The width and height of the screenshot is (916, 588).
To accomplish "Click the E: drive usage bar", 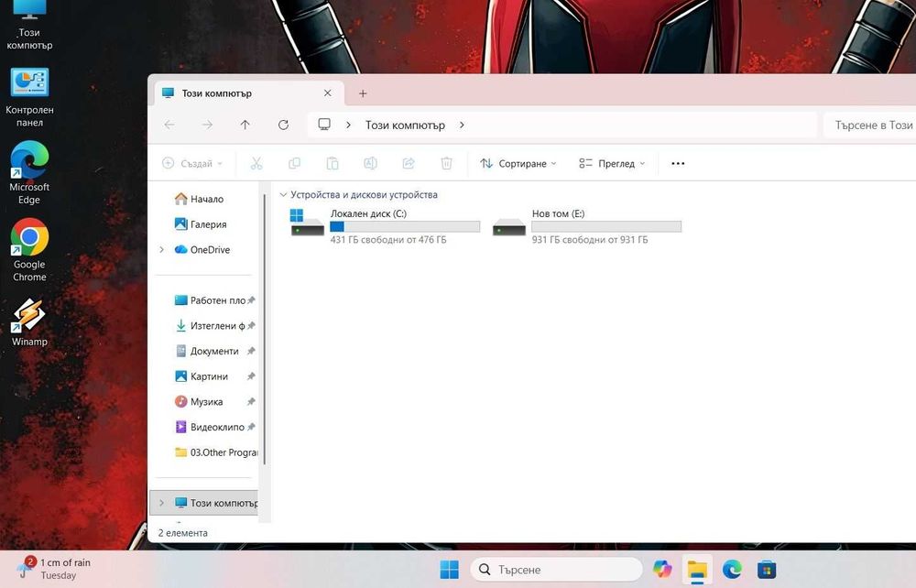I will pyautogui.click(x=606, y=226).
